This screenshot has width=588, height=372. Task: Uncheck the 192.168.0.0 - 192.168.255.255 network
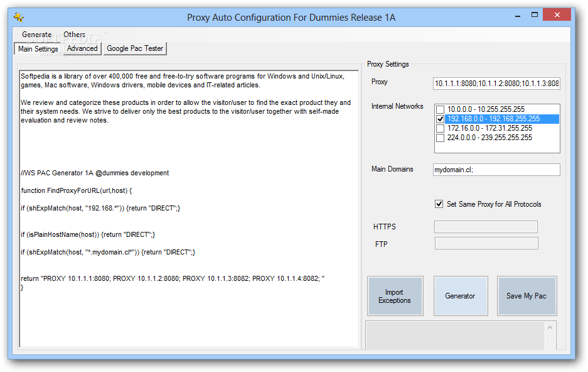pyautogui.click(x=441, y=119)
